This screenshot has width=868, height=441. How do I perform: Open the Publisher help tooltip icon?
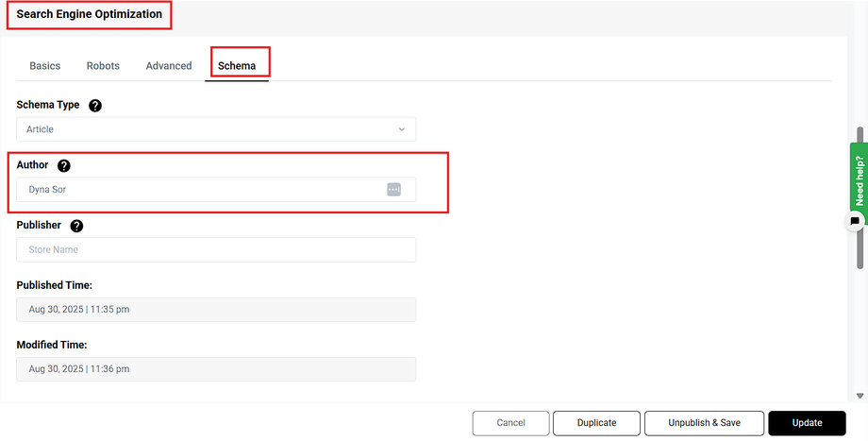tap(76, 226)
